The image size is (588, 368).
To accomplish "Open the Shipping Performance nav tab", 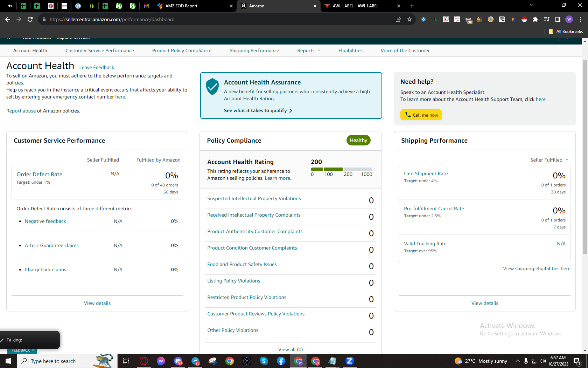I will (254, 50).
